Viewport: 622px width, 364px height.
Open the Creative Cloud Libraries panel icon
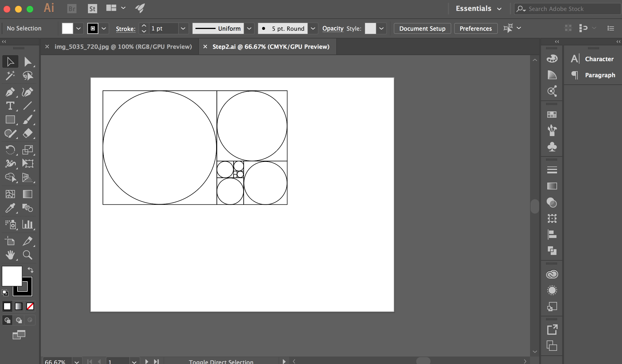[x=552, y=274]
